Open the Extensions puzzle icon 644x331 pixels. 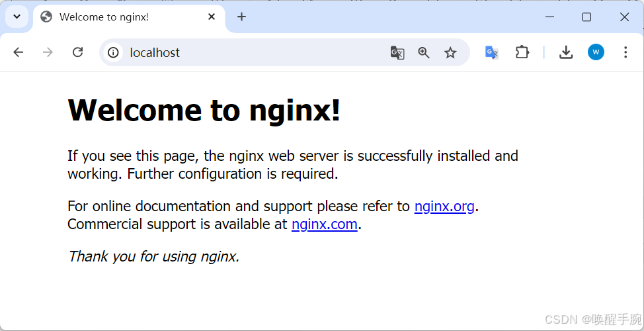[x=522, y=52]
